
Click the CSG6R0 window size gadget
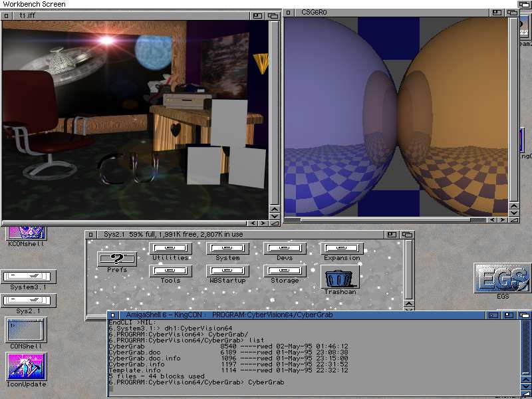(x=514, y=220)
